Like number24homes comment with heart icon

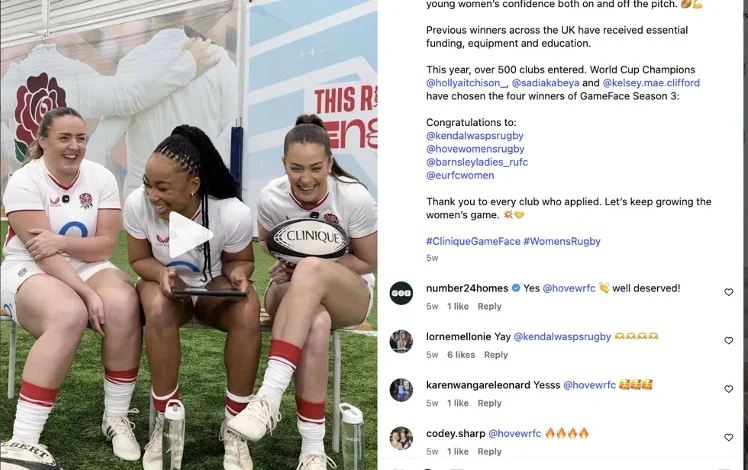[x=728, y=292]
